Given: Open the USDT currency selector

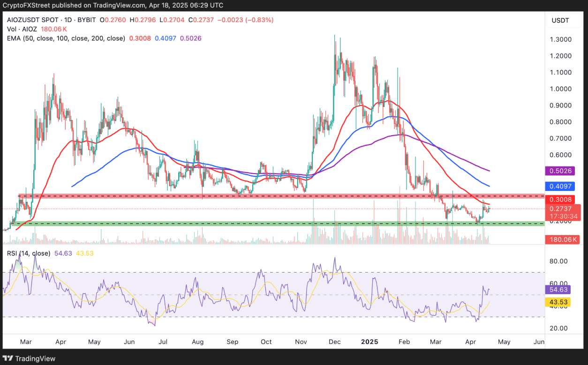Looking at the screenshot, I should 560,20.
